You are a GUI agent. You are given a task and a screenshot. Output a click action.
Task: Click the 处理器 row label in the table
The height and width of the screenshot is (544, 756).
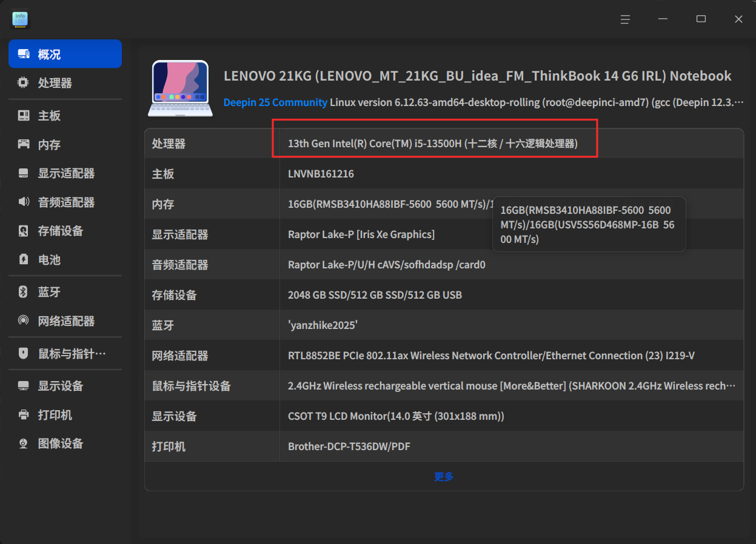point(169,144)
